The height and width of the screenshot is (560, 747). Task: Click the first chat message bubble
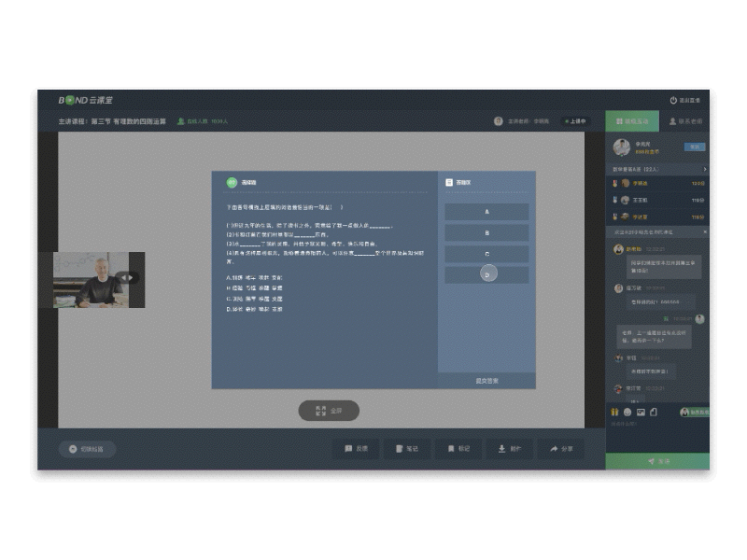664,267
